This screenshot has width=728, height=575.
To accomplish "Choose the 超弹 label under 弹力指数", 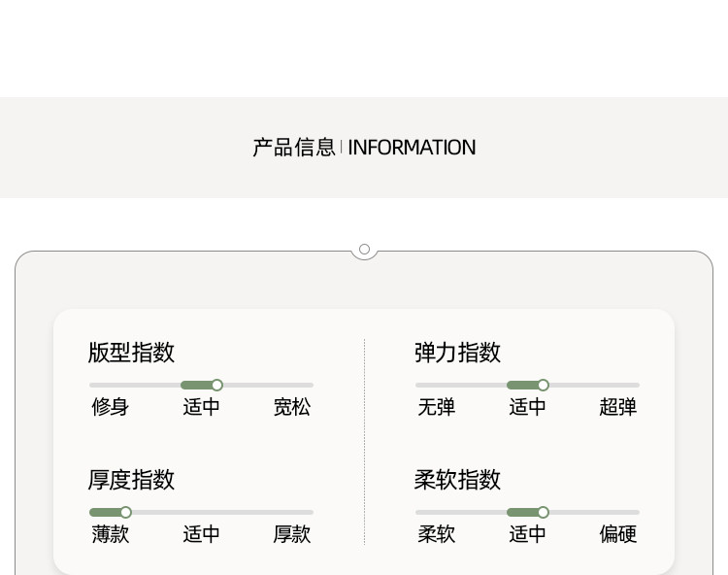I will (617, 408).
